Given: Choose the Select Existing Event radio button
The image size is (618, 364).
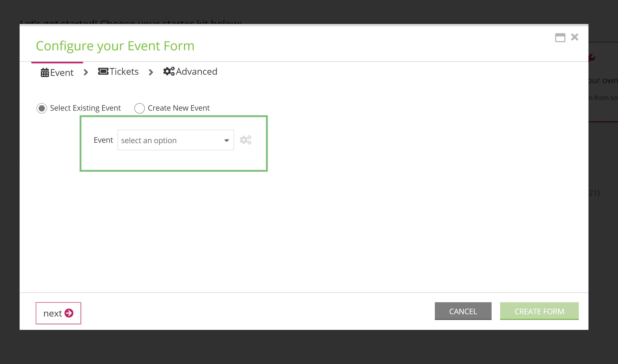Looking at the screenshot, I should pyautogui.click(x=42, y=108).
